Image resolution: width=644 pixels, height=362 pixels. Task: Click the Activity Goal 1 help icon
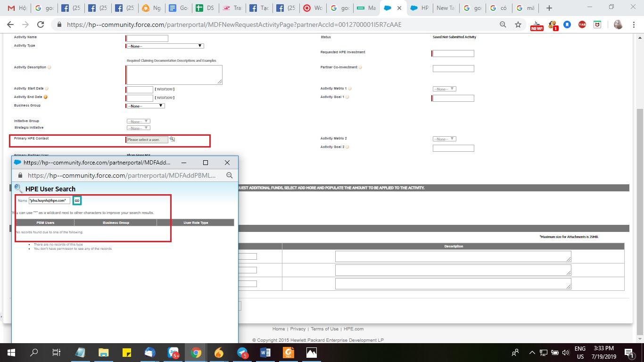pos(347,97)
